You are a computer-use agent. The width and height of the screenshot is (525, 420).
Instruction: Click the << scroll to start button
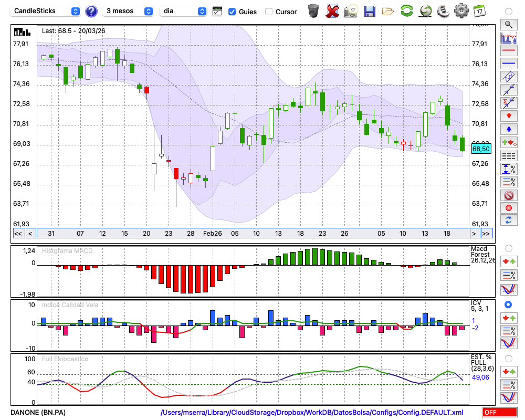(x=18, y=234)
